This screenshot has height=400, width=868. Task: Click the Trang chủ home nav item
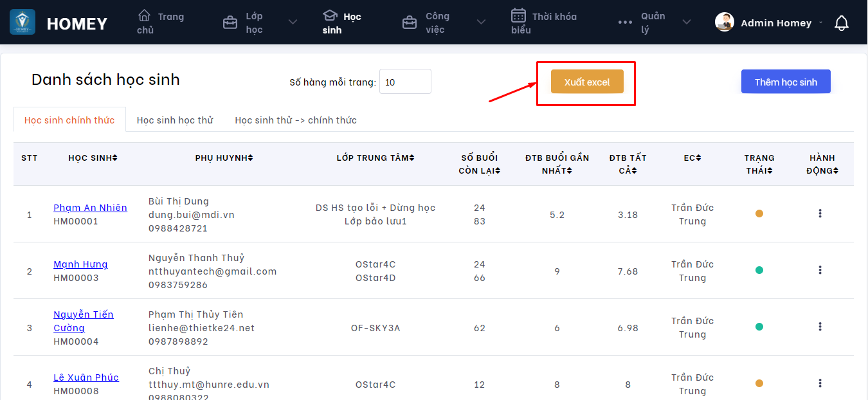point(160,23)
